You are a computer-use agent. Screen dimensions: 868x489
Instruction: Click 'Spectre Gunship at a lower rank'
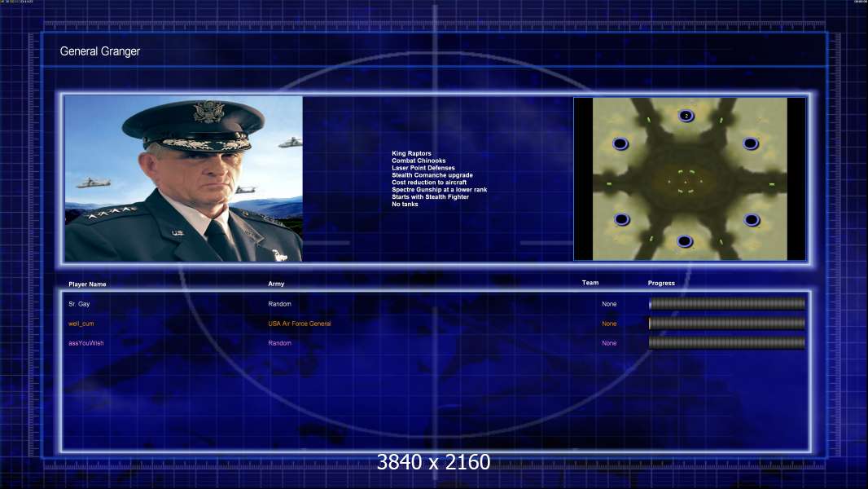point(440,189)
